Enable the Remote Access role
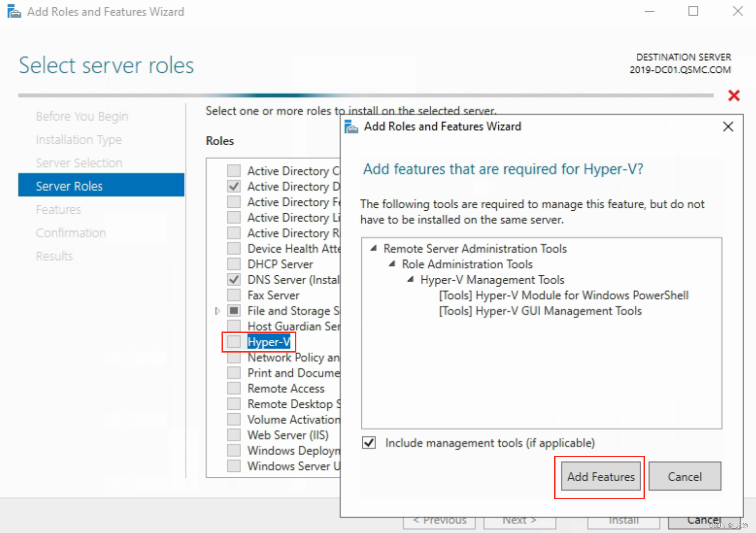756x533 pixels. [233, 388]
